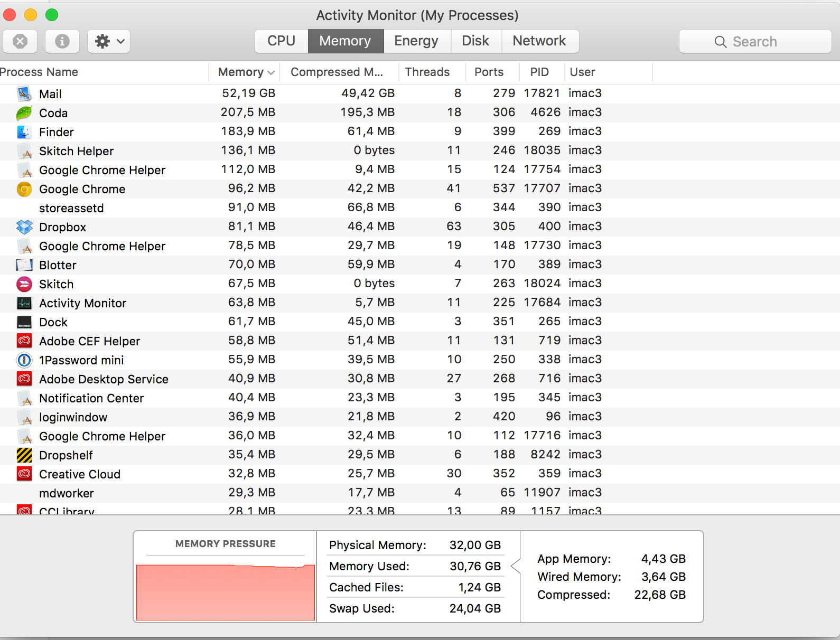Sort by Compressed Memory column header
The height and width of the screenshot is (640, 840).
point(339,72)
